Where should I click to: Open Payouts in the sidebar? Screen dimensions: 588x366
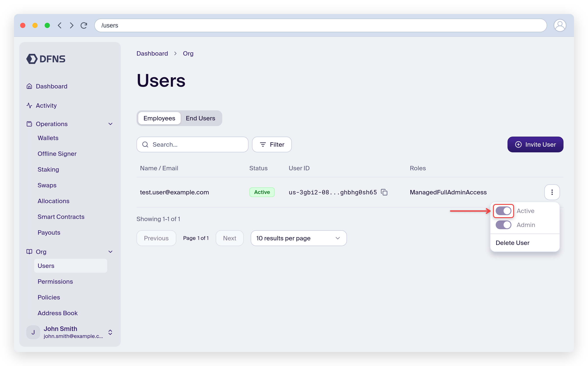[x=49, y=232]
